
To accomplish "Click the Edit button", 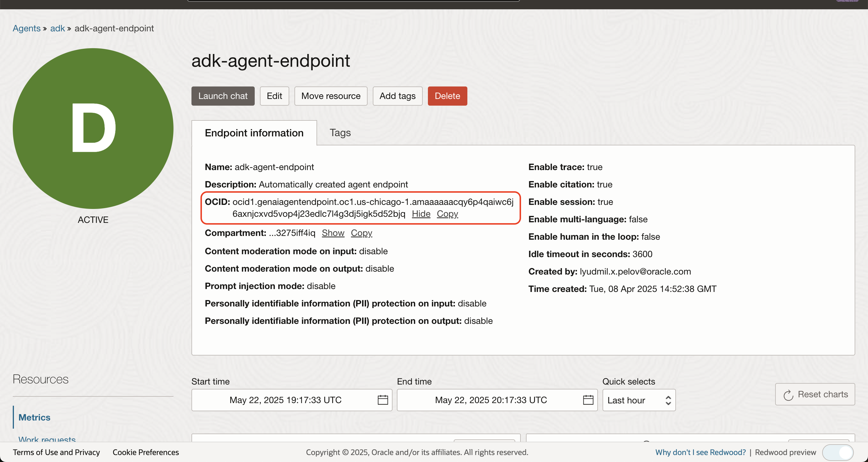I will click(274, 96).
